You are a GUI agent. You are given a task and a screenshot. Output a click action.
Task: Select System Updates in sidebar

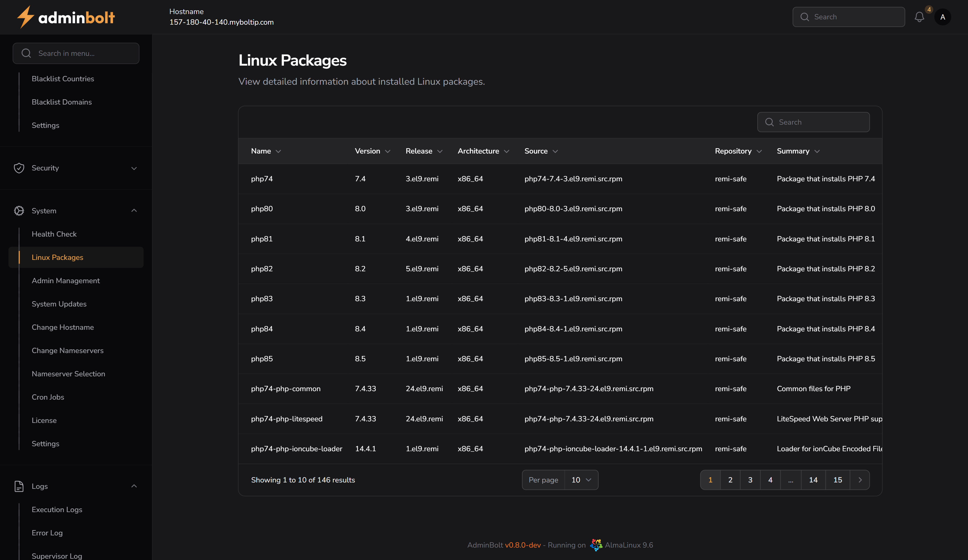(x=59, y=304)
